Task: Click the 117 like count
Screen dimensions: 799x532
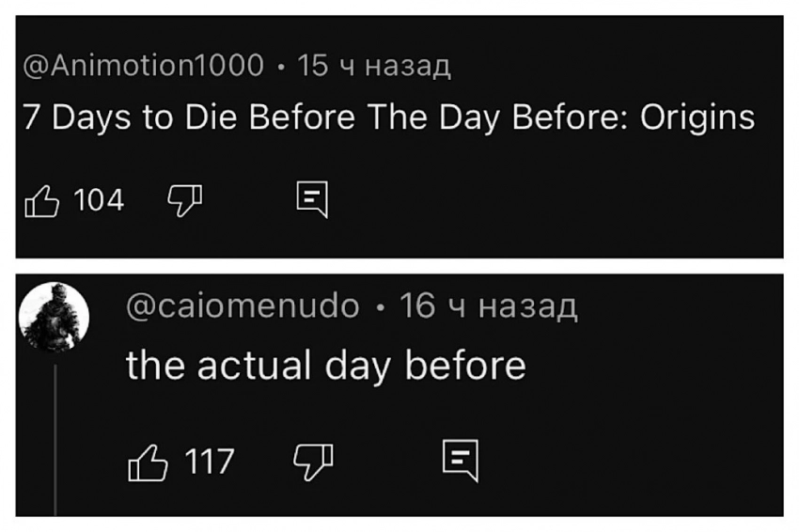Action: click(209, 461)
